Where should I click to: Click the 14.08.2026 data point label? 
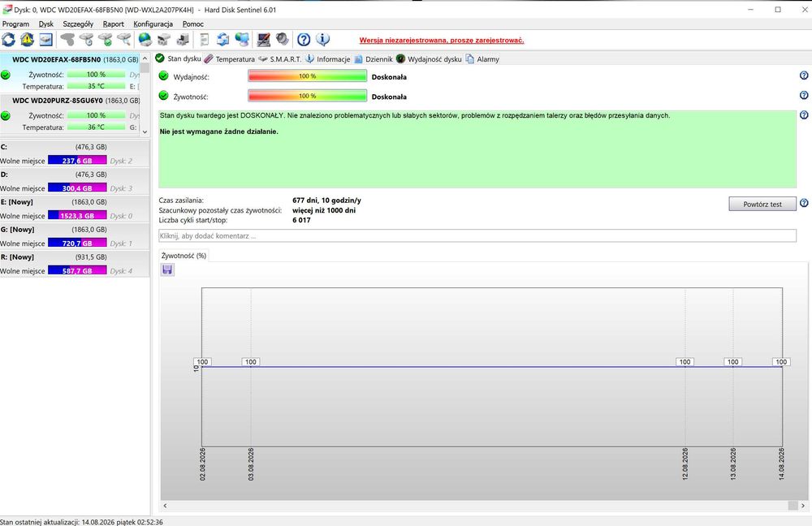781,362
